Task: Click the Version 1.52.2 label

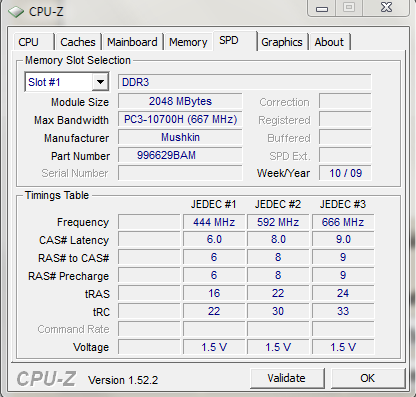Action: 123,380
